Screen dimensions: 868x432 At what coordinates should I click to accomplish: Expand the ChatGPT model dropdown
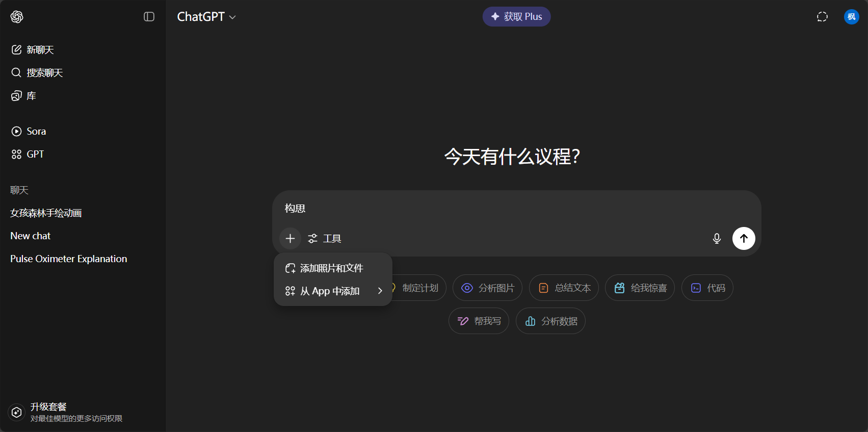[x=206, y=17]
